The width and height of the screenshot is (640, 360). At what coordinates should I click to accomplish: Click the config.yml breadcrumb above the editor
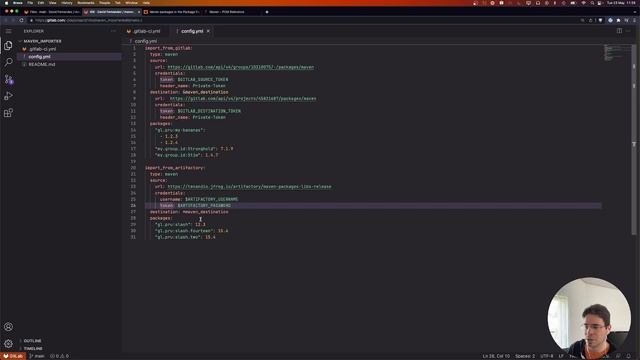pyautogui.click(x=145, y=41)
